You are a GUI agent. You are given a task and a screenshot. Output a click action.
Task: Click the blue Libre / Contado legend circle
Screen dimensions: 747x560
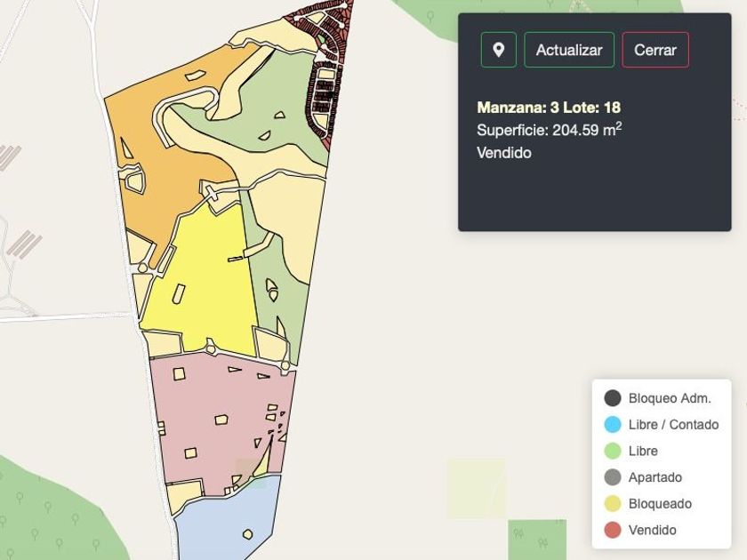pyautogui.click(x=612, y=425)
